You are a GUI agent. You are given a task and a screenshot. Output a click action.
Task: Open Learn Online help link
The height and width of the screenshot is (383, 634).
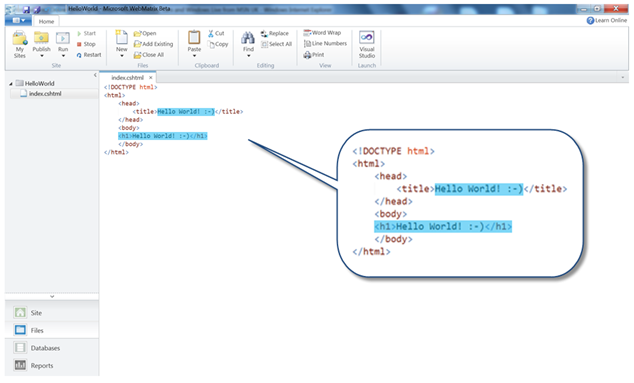tap(607, 20)
